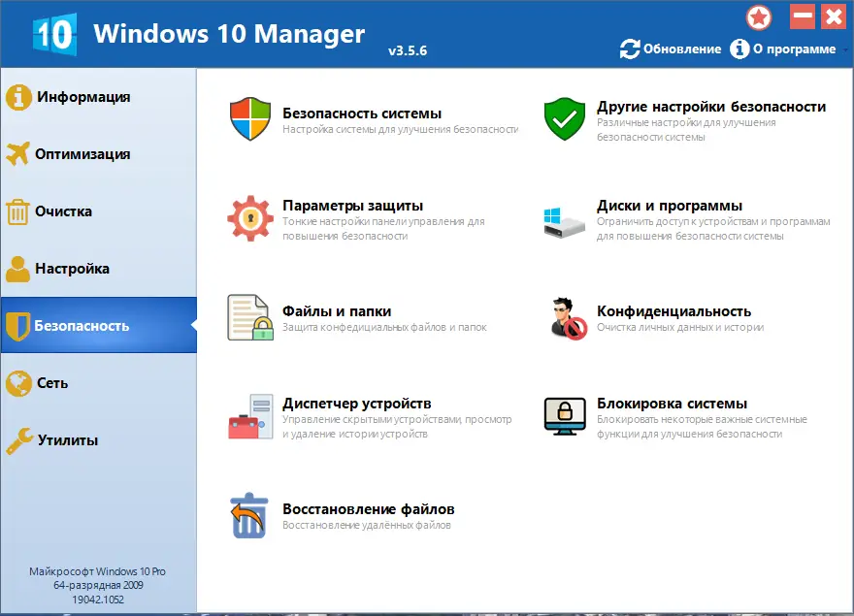The image size is (854, 616).
Task: Click the Информация sidebar info icon
Action: [x=18, y=97]
